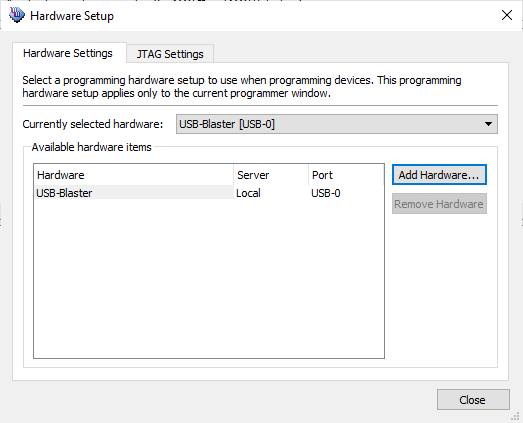
Task: Click the Close button at the bottom
Action: tap(473, 400)
